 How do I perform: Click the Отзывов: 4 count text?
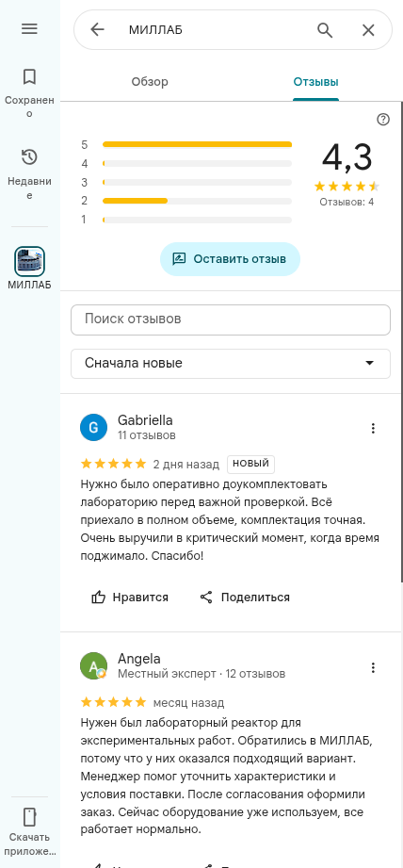point(347,202)
